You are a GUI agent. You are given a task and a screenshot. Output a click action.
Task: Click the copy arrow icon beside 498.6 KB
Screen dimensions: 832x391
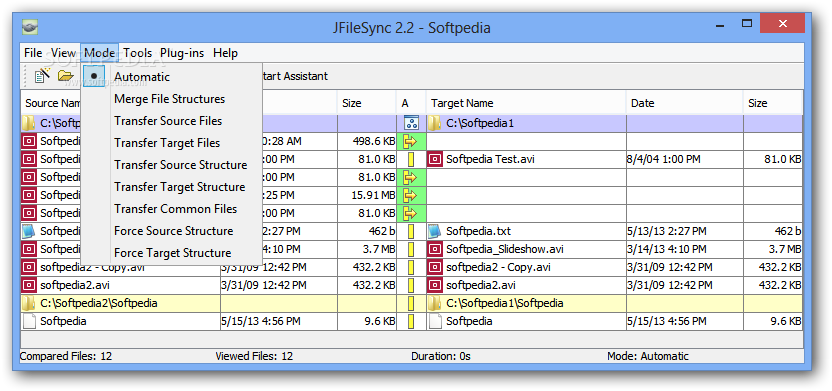coord(411,142)
